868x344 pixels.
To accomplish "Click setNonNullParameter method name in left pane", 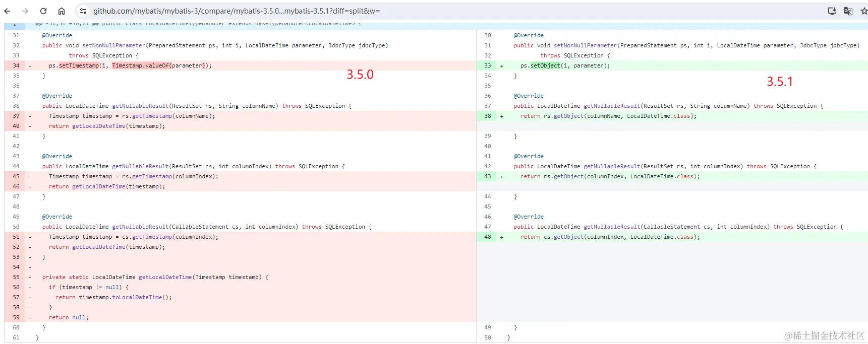I will tap(113, 45).
